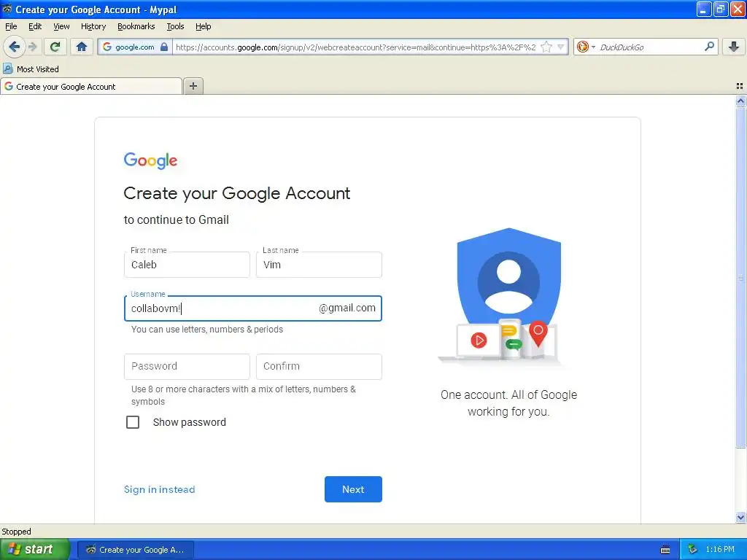Click the Forward arrow button
The width and height of the screenshot is (747, 560).
pyautogui.click(x=32, y=47)
